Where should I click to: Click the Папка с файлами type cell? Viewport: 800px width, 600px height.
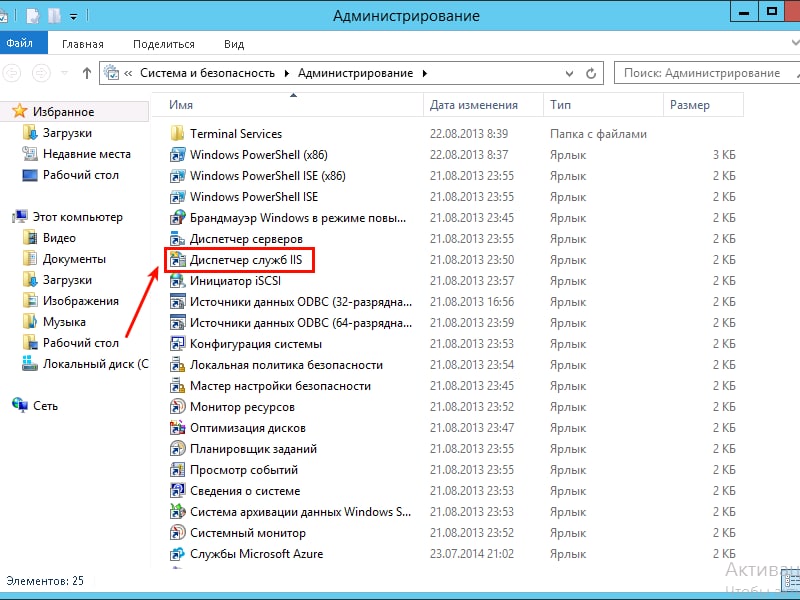[598, 134]
